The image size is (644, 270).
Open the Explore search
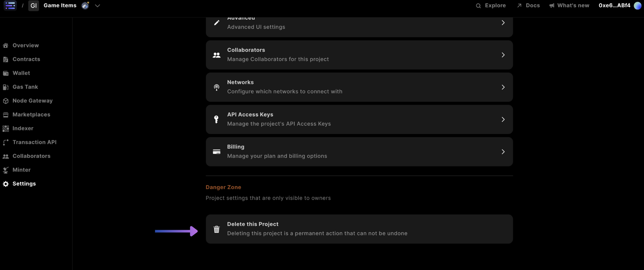491,5
